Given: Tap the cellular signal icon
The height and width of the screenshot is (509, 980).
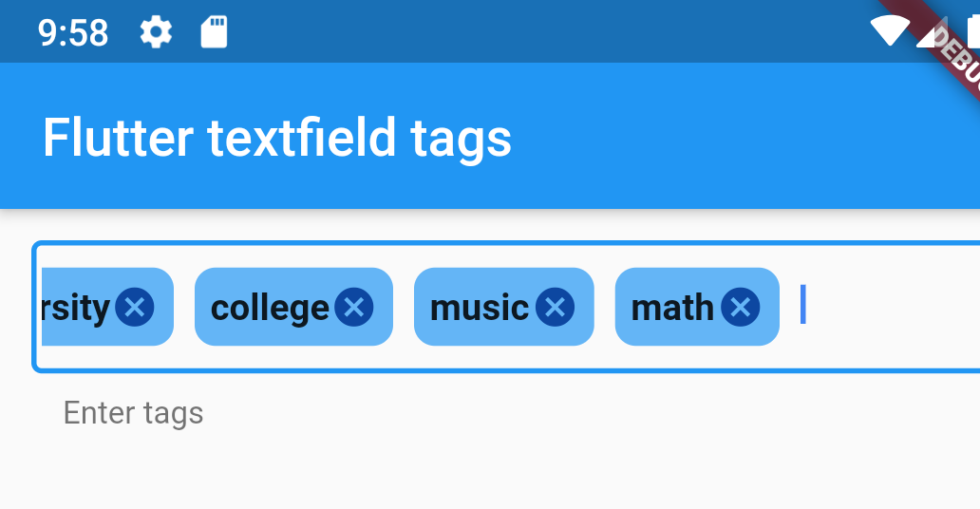Looking at the screenshot, I should [x=932, y=31].
